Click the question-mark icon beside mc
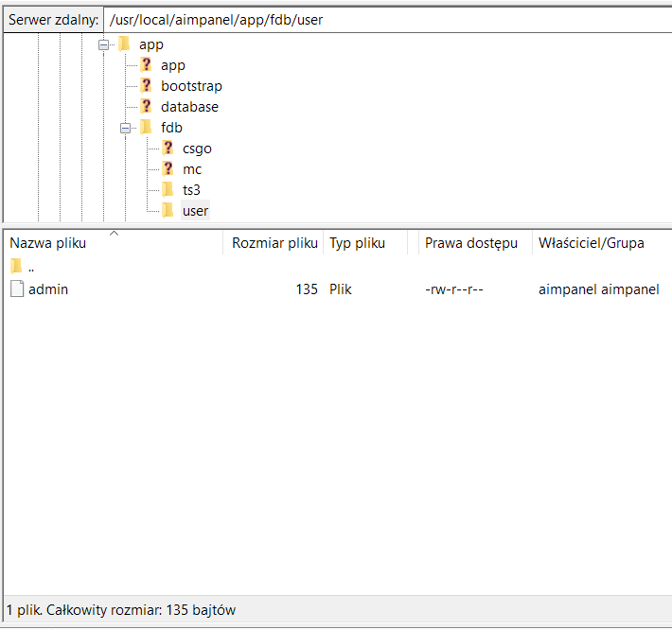The height and width of the screenshot is (630, 672). pos(168,169)
